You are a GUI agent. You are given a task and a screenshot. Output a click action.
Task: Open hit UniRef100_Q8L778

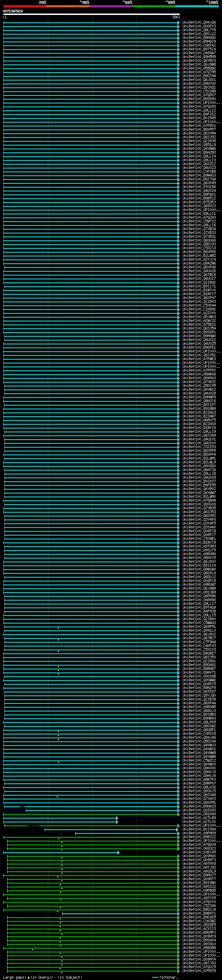199,30
